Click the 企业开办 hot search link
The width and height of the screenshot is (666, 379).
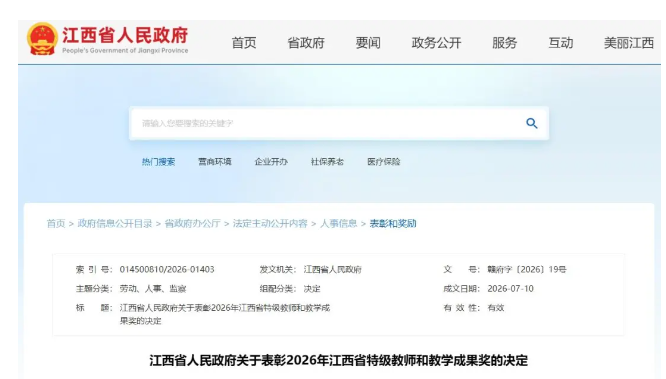(x=271, y=162)
